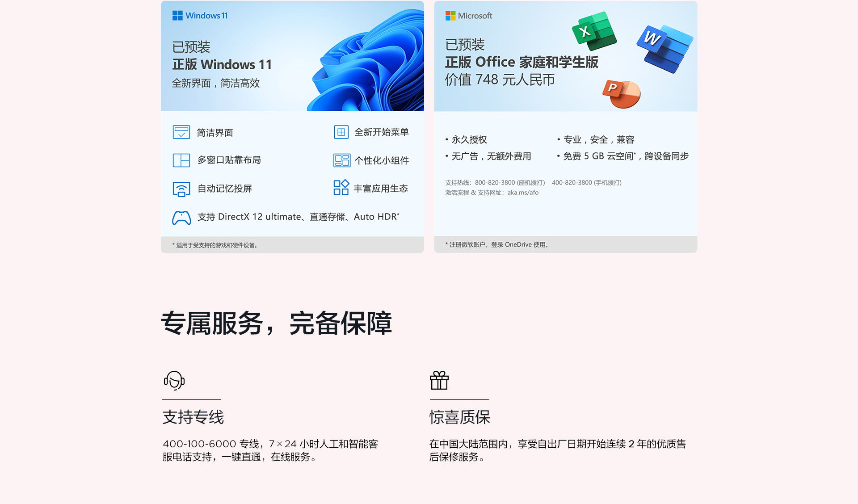Click the gift box warranty icon
Screen dimensions: 858x504
coord(439,380)
